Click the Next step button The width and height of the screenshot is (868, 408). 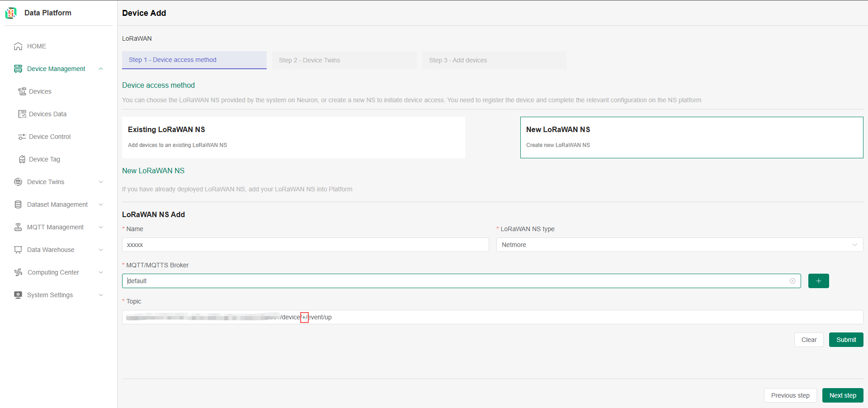coord(842,395)
